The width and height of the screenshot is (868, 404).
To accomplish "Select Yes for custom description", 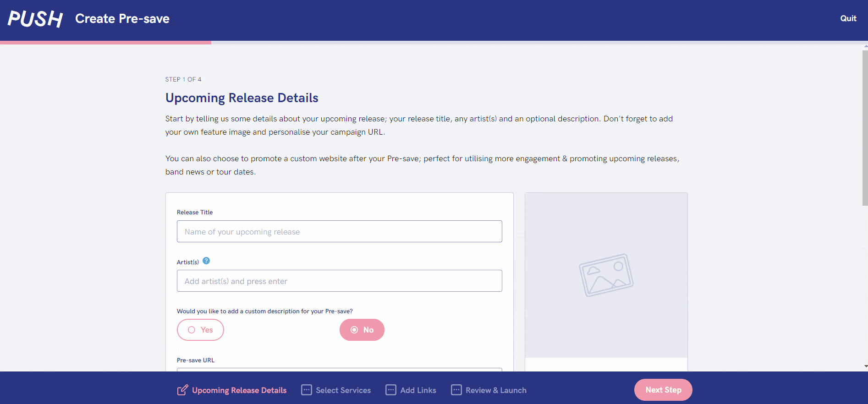I will [x=200, y=330].
